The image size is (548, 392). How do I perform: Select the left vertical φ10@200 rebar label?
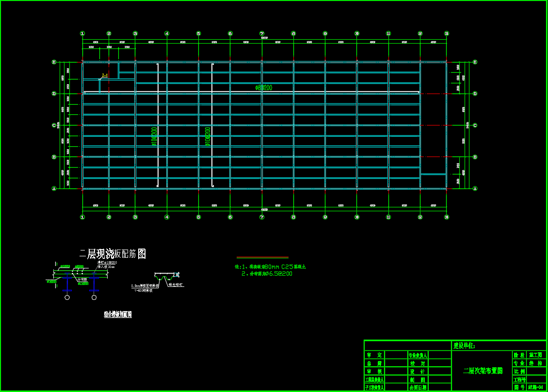point(154,137)
